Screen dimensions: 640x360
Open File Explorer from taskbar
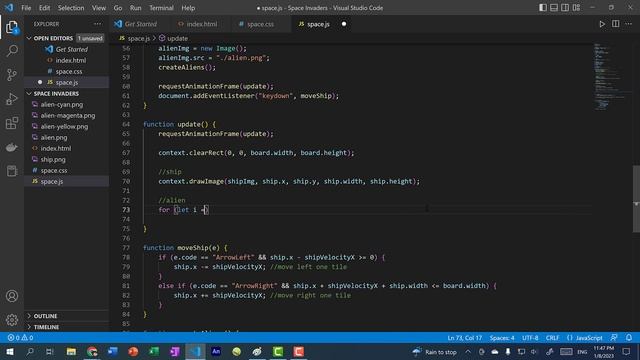(71, 351)
